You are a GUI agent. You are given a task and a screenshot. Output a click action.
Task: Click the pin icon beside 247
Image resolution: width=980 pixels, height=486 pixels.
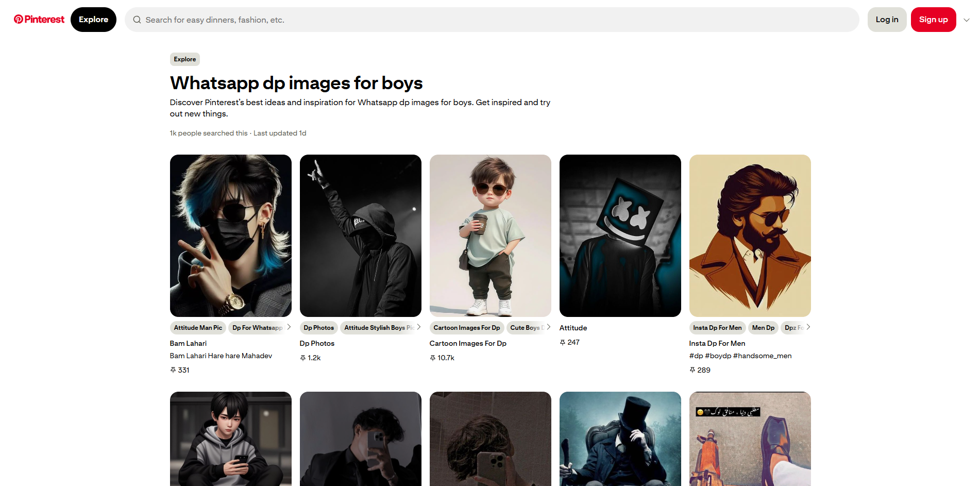tap(563, 342)
